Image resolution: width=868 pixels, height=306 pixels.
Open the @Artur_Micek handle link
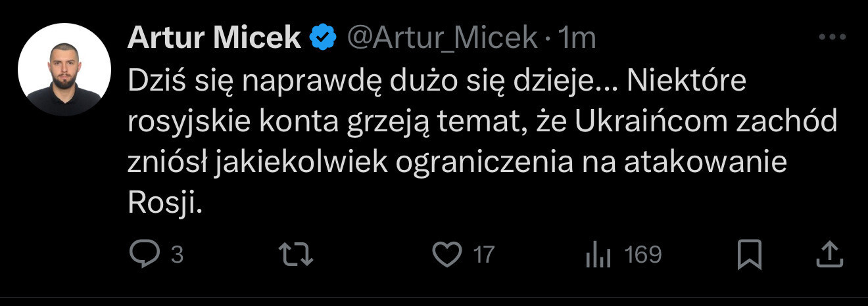pyautogui.click(x=441, y=39)
